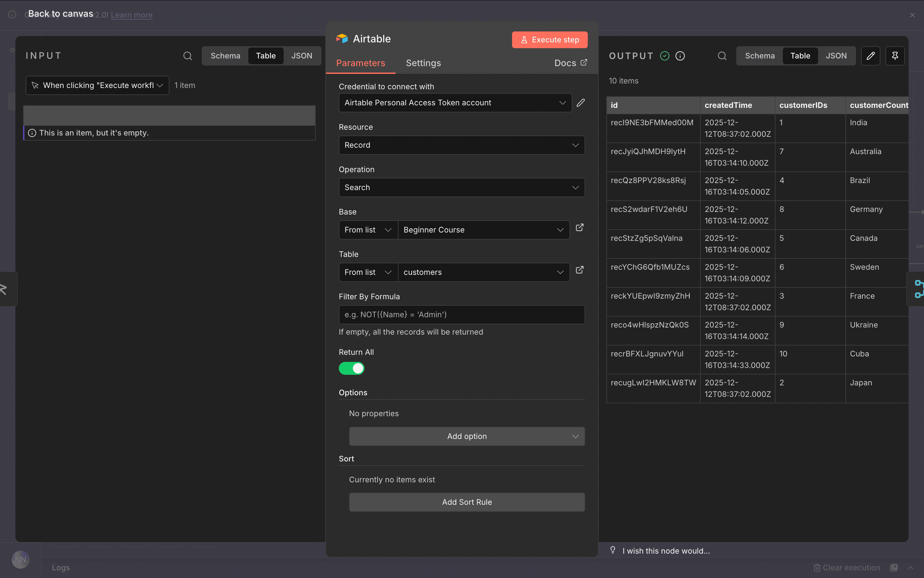The image size is (924, 578).
Task: Select Table view in the OUTPUT panel
Action: [800, 56]
